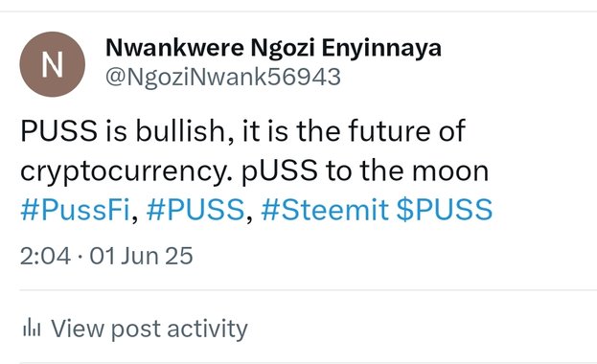
Task: Click 'pUSS to the moon' phrase
Action: point(365,171)
